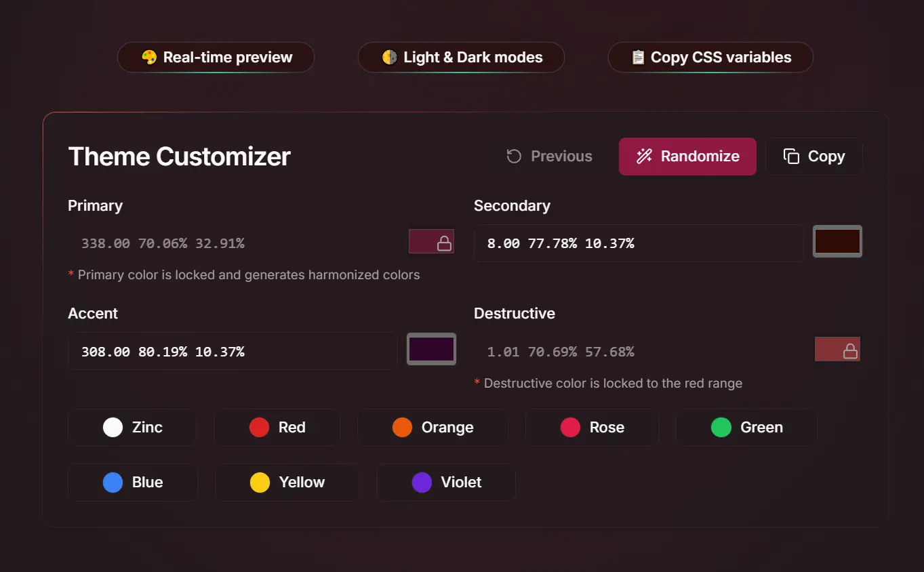This screenshot has width=924, height=572.
Task: Toggle the Light & Dark modes badge
Action: (x=461, y=57)
